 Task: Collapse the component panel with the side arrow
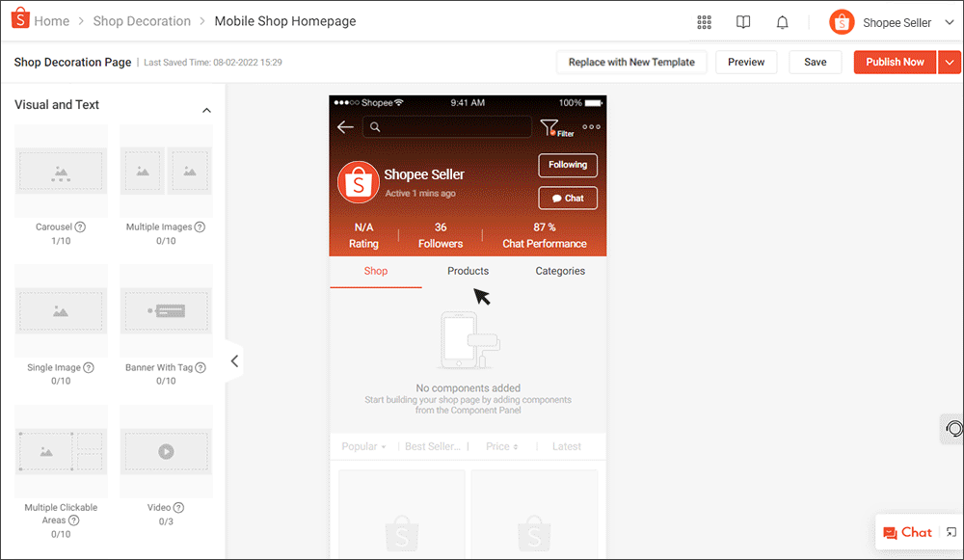(234, 360)
